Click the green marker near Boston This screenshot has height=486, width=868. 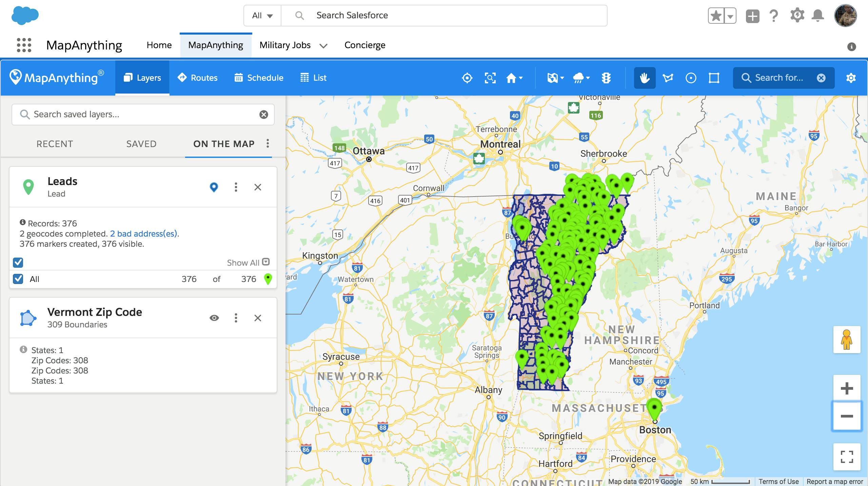pos(654,409)
